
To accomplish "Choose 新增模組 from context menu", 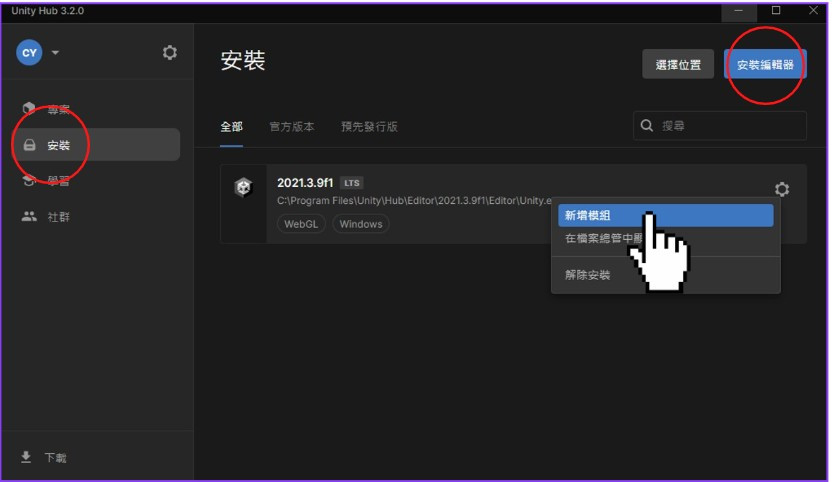I will (665, 216).
